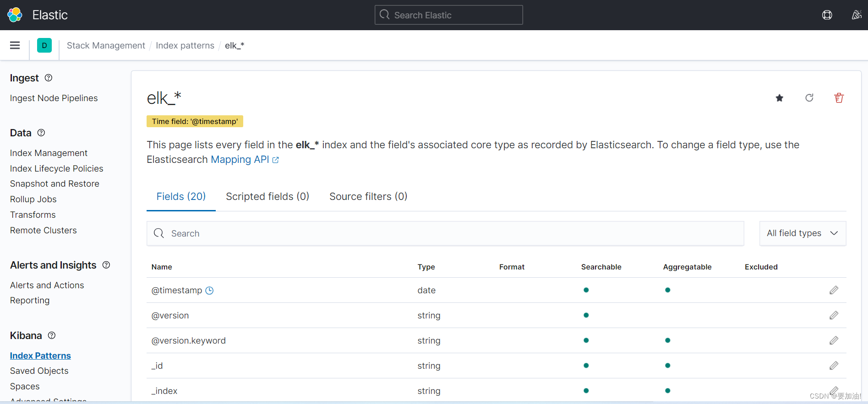868x404 pixels.
Task: Click the @version.keyword field name
Action: click(x=189, y=340)
